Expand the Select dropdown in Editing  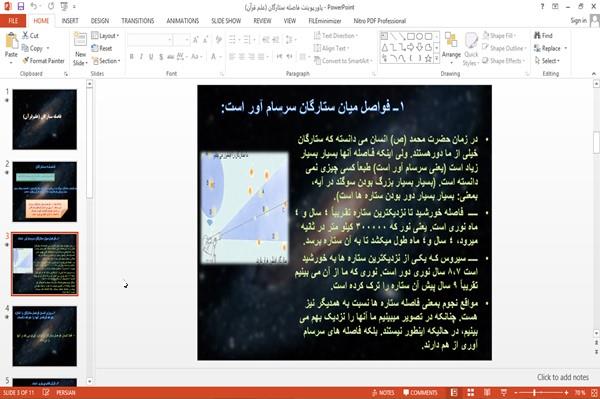(x=547, y=61)
